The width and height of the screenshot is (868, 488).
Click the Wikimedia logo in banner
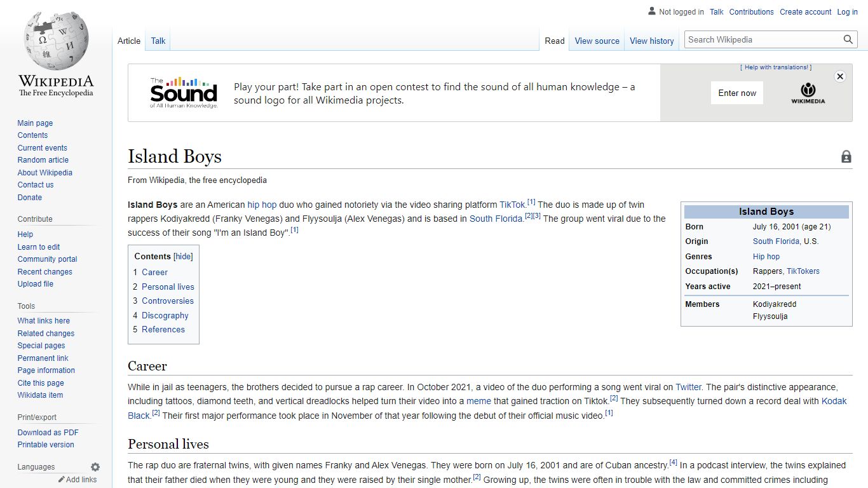pyautogui.click(x=808, y=93)
